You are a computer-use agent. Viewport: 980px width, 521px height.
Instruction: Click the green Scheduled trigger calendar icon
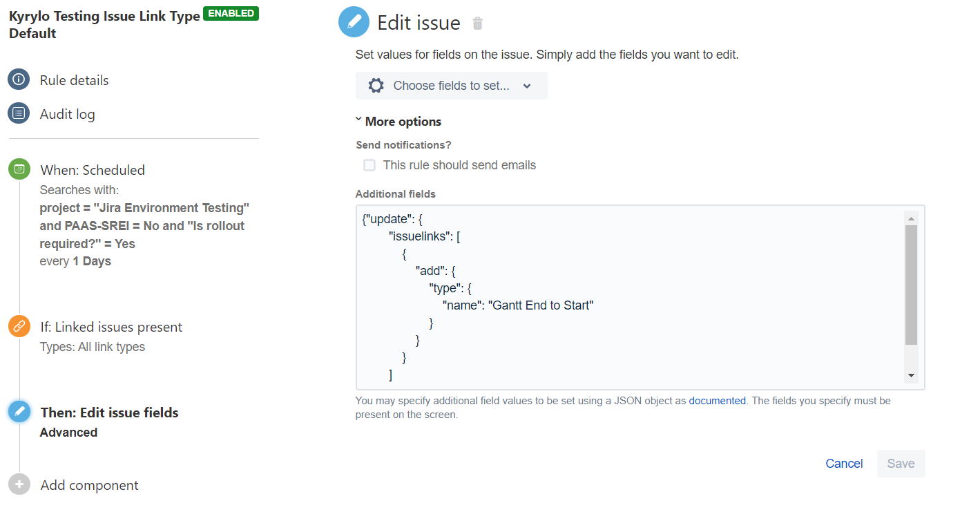(x=19, y=169)
